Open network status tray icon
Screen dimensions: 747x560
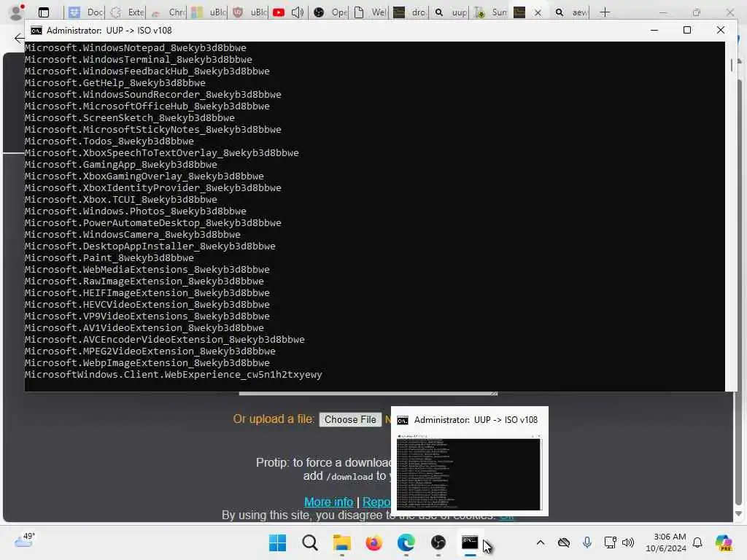pyautogui.click(x=610, y=542)
